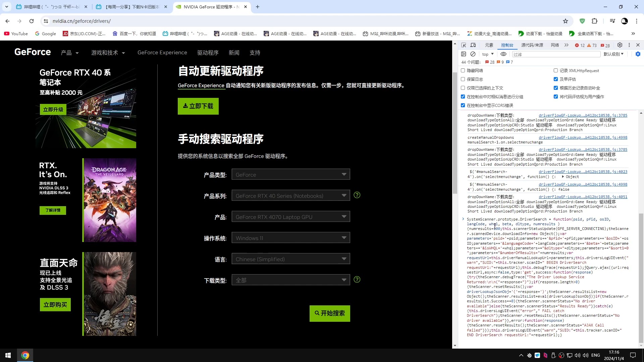Enable the 仅限已选择的上下文 checkbox
Screen dimensions: 644x362
(x=463, y=88)
